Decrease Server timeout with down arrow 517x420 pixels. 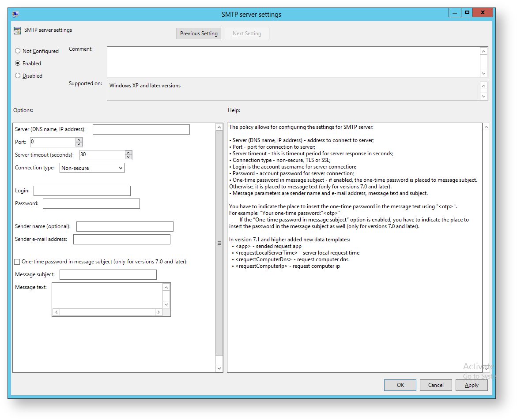[x=128, y=157]
